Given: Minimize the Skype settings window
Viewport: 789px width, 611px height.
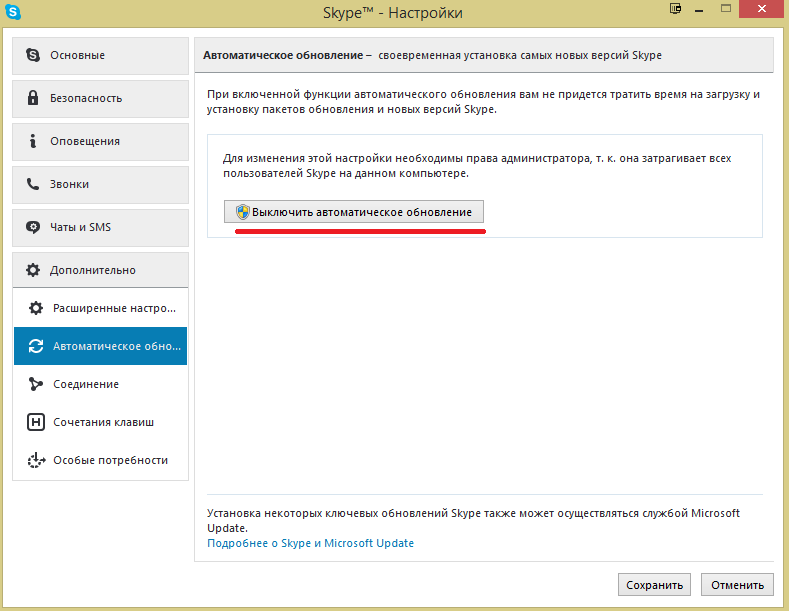Looking at the screenshot, I should pos(699,10).
